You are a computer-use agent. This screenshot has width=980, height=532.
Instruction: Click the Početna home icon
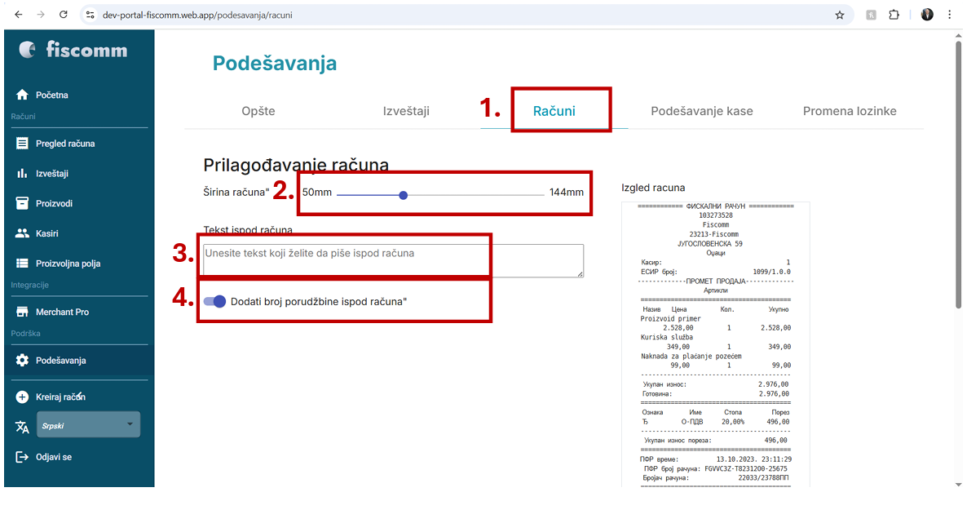pyautogui.click(x=22, y=95)
